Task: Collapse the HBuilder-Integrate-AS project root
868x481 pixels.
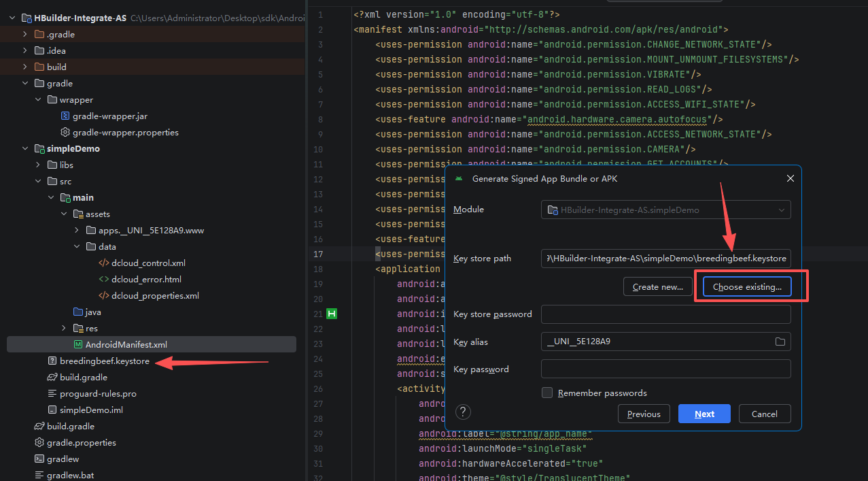Action: [x=12, y=18]
